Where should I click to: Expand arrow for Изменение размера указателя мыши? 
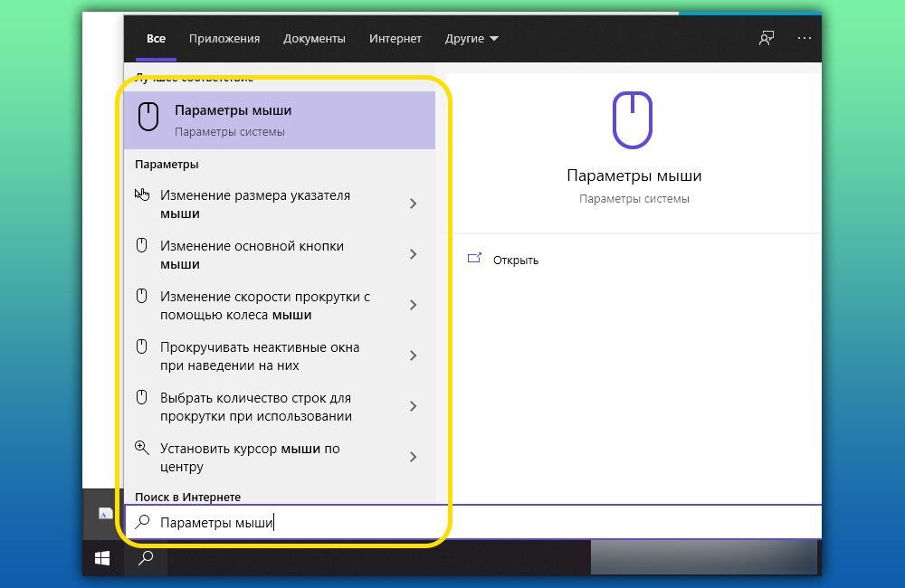(413, 204)
